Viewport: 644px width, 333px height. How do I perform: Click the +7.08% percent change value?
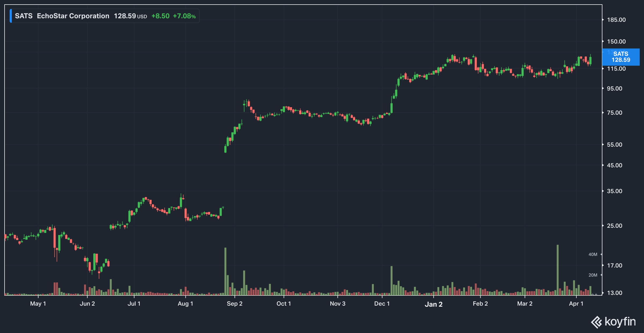pyautogui.click(x=184, y=16)
